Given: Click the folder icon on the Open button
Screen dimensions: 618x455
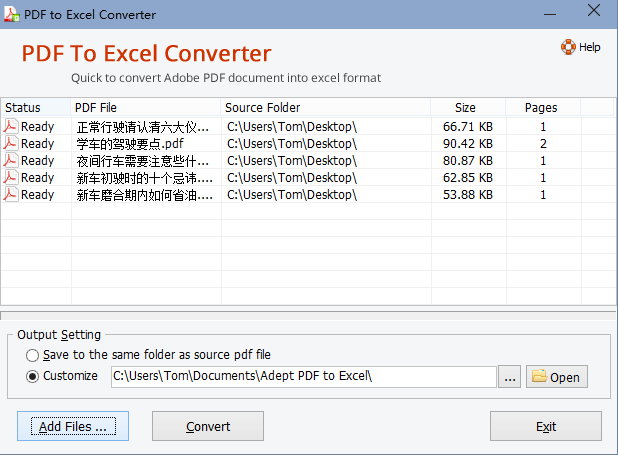Looking at the screenshot, I should point(539,377).
